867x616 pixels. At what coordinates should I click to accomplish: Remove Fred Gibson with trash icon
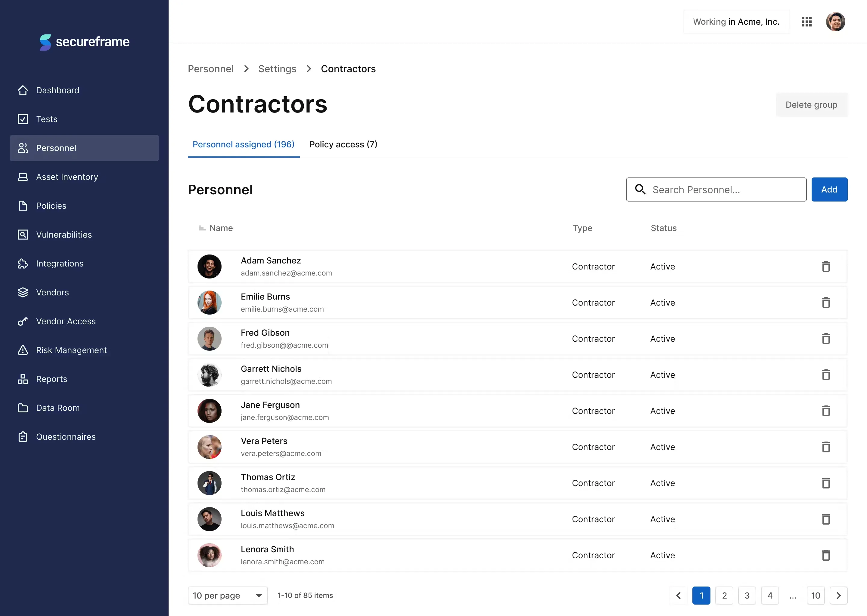[x=826, y=339]
